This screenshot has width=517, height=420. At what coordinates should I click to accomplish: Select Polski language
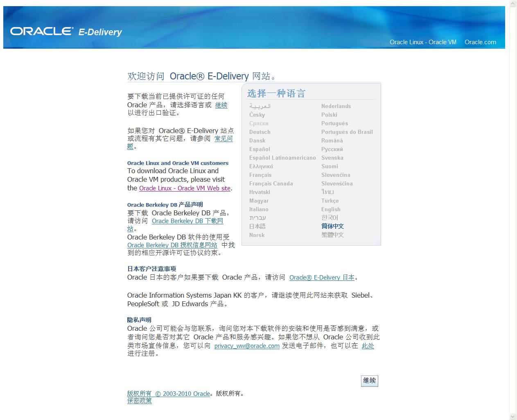point(329,115)
